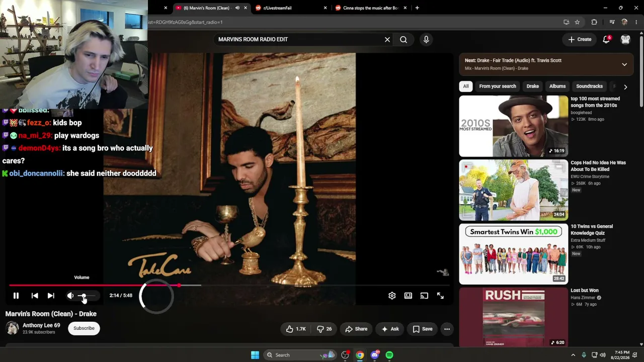Viewport: 644px width, 362px height.
Task: Open the YouTube account avatar menu
Action: pyautogui.click(x=625, y=39)
